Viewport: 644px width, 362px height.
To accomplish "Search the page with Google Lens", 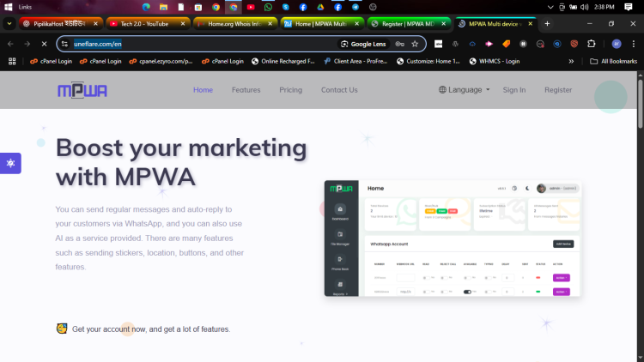I will pyautogui.click(x=363, y=44).
